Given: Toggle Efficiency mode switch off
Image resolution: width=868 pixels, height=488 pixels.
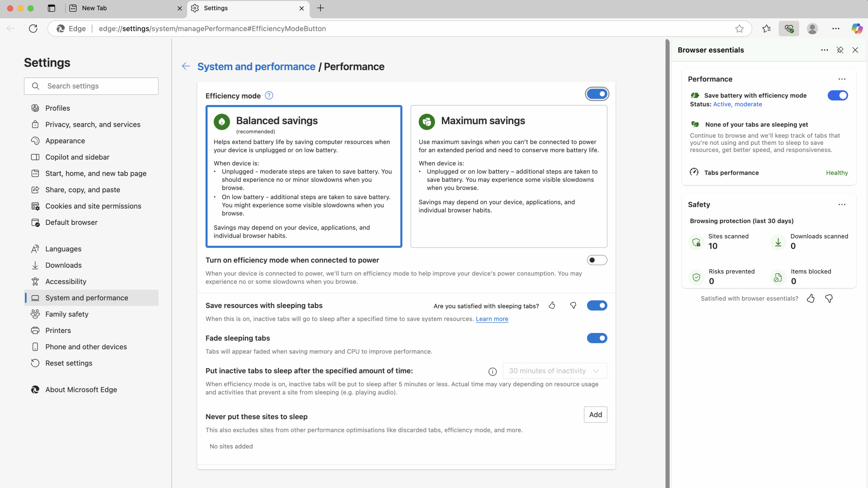Looking at the screenshot, I should [597, 94].
